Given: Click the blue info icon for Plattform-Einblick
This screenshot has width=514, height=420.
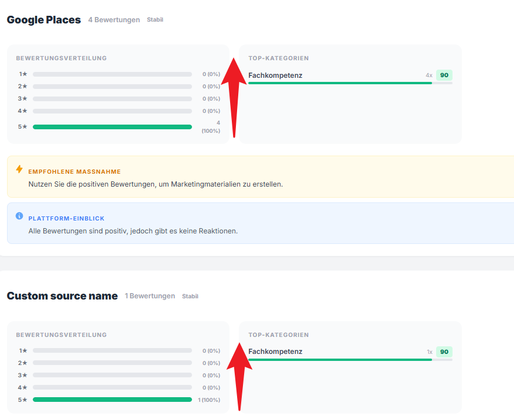Looking at the screenshot, I should tap(19, 216).
